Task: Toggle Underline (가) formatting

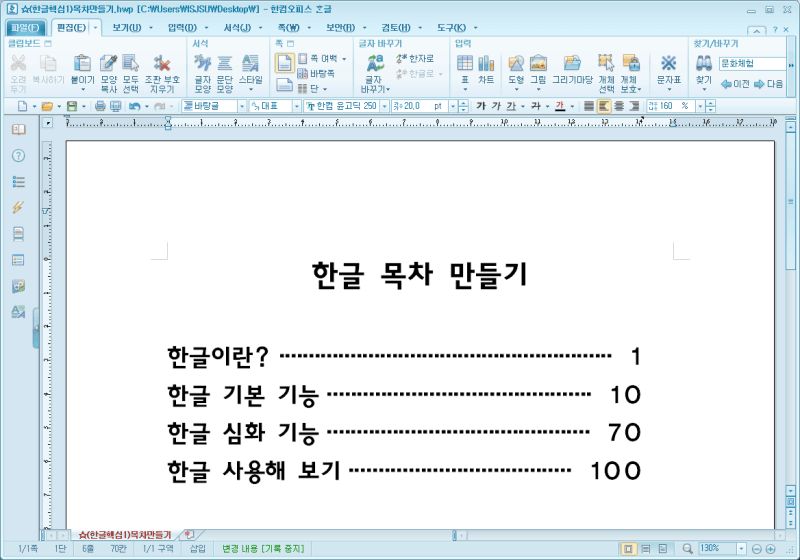Action: (x=511, y=106)
